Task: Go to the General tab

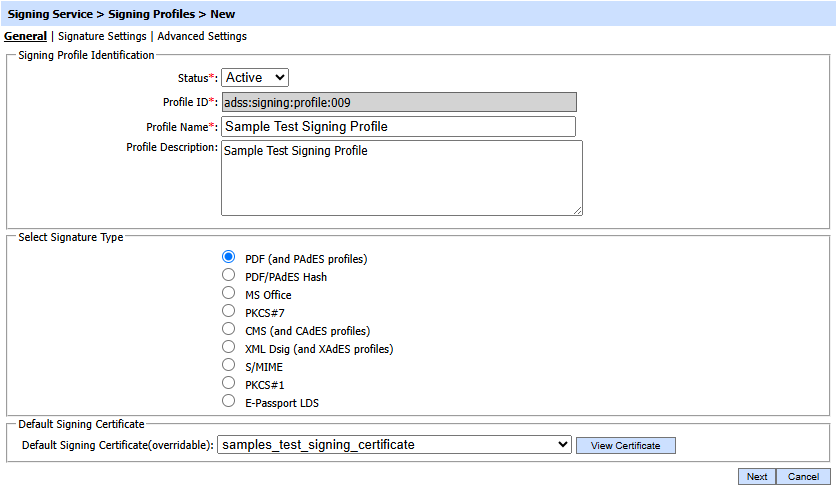Action: [25, 36]
